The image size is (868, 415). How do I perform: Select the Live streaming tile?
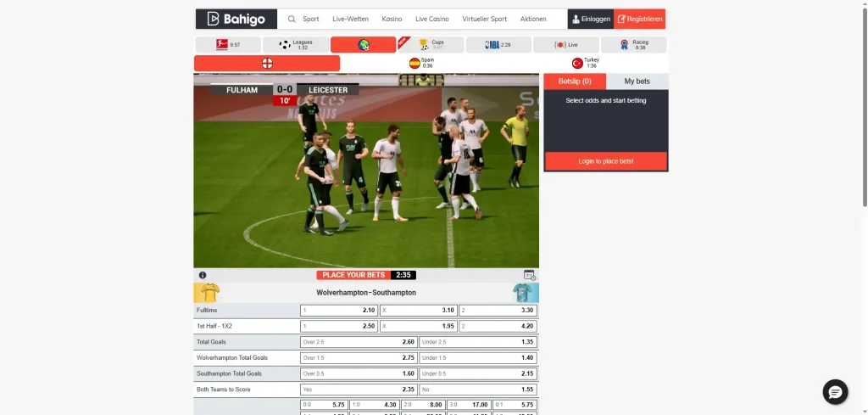tap(566, 45)
